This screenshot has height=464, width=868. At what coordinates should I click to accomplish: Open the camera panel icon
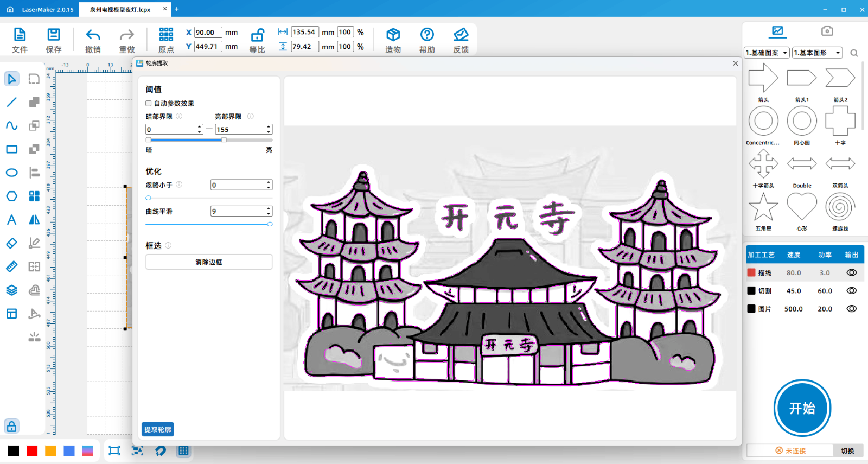pyautogui.click(x=827, y=31)
